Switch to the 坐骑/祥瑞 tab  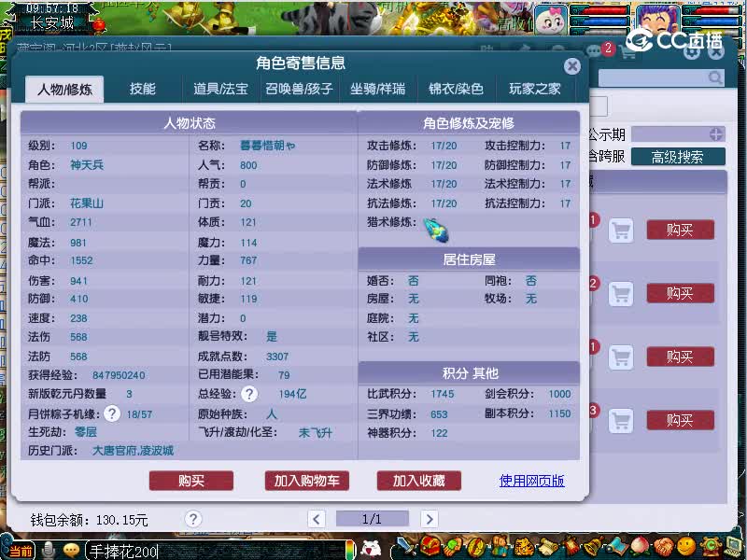(x=378, y=89)
